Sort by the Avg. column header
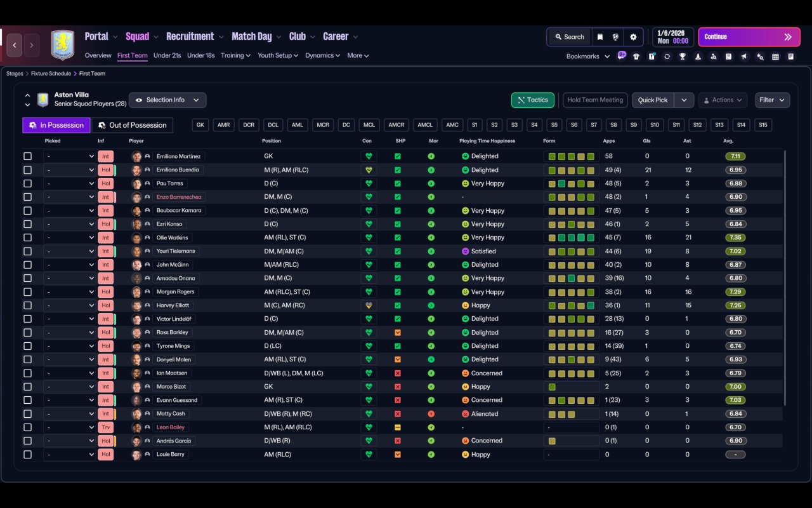This screenshot has width=812, height=508. [x=728, y=141]
